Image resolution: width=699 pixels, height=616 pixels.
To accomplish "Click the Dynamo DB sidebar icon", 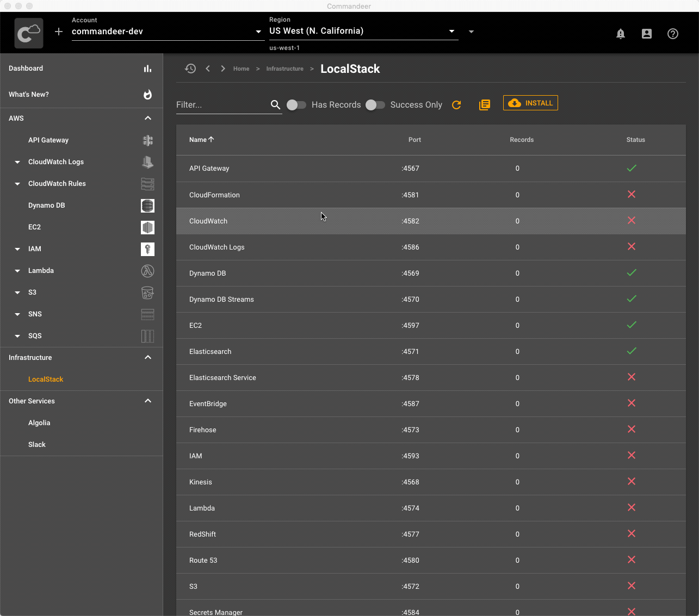I will [147, 206].
